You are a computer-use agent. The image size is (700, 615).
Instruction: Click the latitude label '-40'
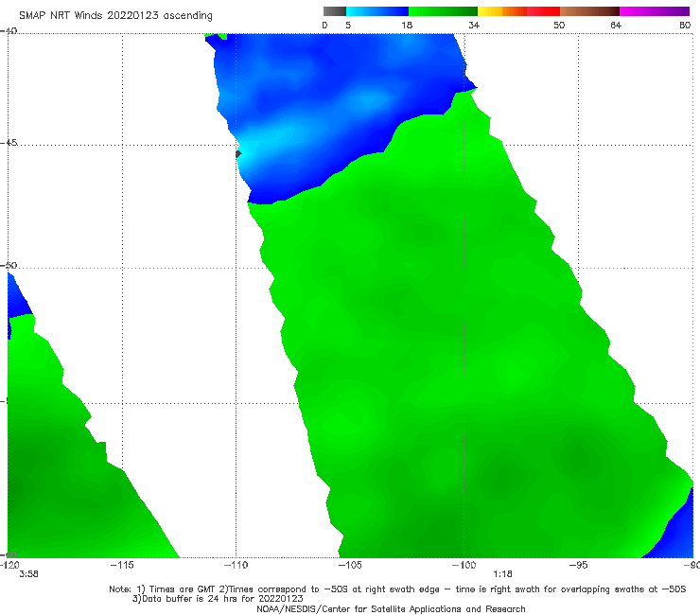pos(9,31)
